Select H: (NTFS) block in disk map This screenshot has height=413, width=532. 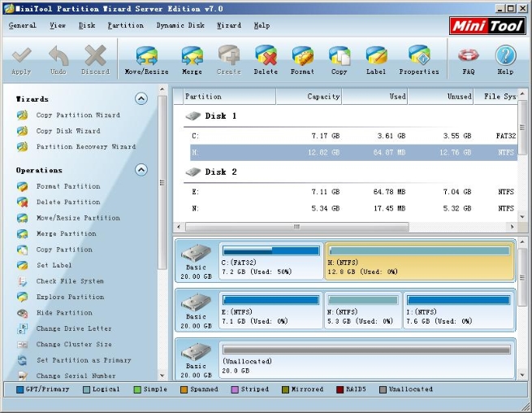419,261
